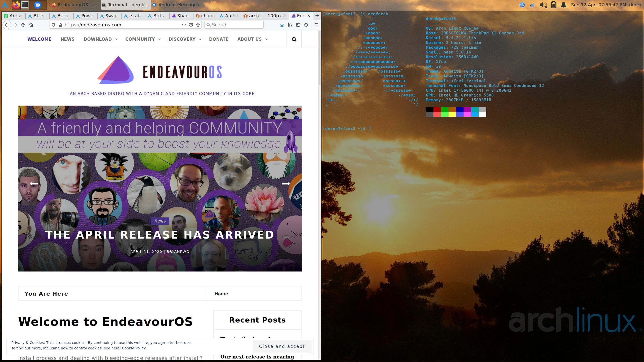The image size is (644, 362).
Task: Go back in Firefox
Action: (7, 25)
